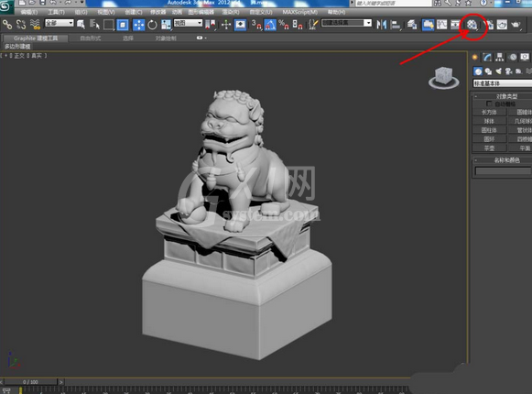Open the Create panel sun icon
This screenshot has width=532, height=394.
click(475, 57)
